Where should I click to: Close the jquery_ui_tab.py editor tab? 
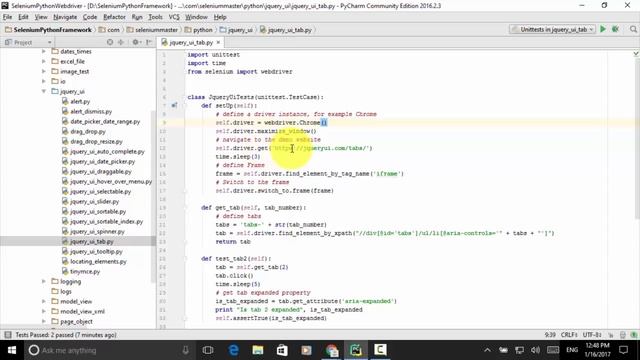[x=218, y=42]
